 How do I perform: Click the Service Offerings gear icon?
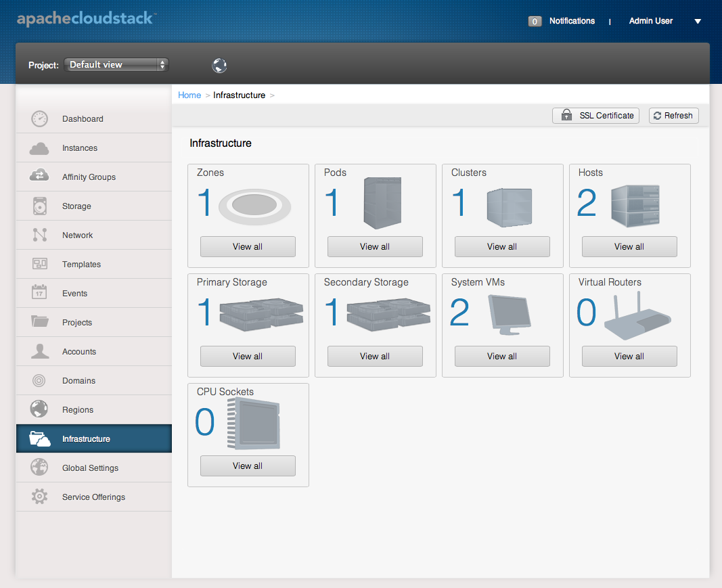click(40, 496)
